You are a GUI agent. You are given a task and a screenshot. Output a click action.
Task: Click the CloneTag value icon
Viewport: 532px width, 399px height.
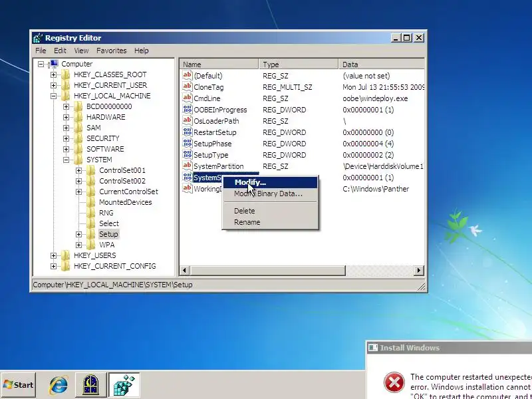tap(188, 87)
